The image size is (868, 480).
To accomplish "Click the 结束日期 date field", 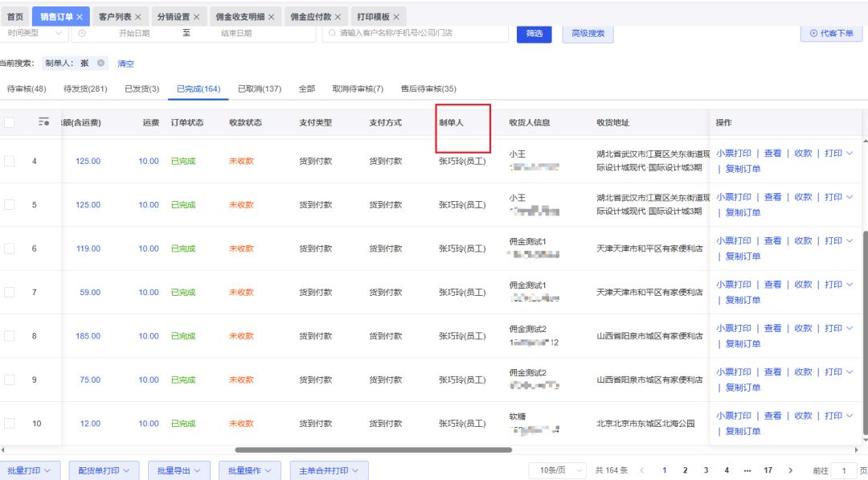I will 236,33.
